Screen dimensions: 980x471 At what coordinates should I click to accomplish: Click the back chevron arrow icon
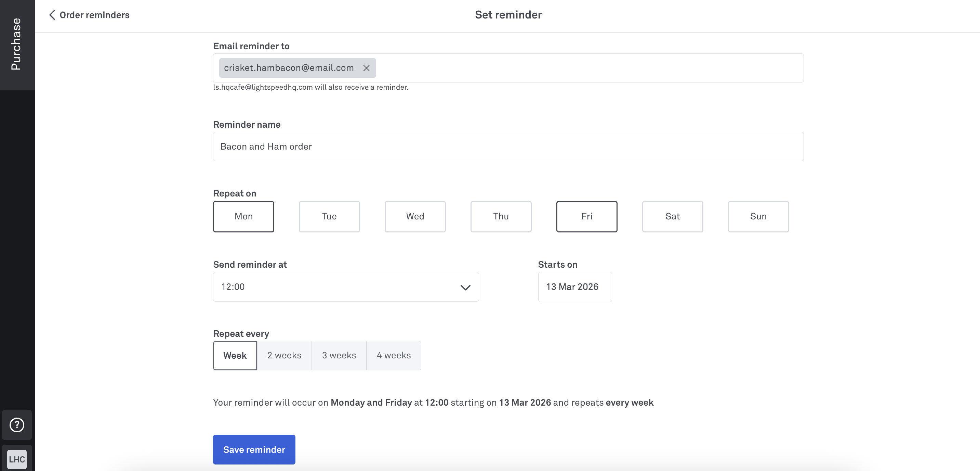click(x=52, y=15)
